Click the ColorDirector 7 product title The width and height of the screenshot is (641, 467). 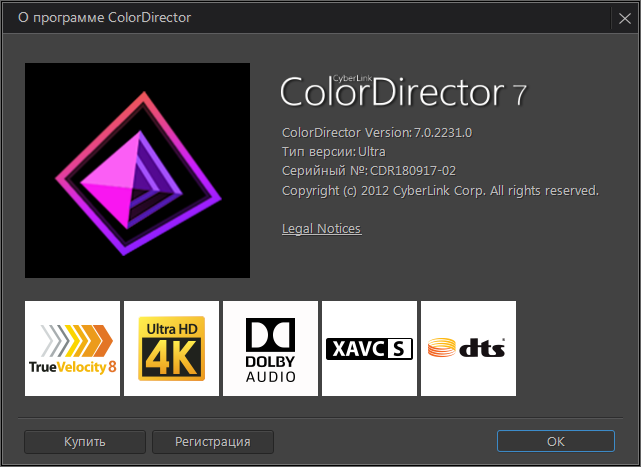click(x=403, y=91)
